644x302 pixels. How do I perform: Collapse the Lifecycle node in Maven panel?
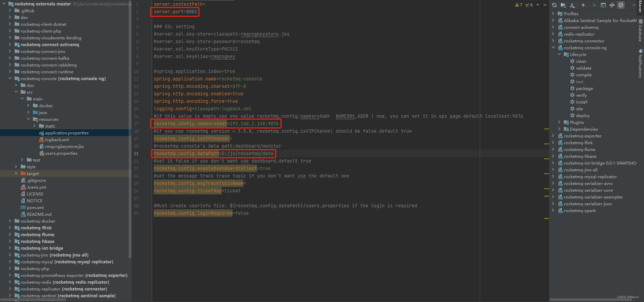[x=559, y=54]
